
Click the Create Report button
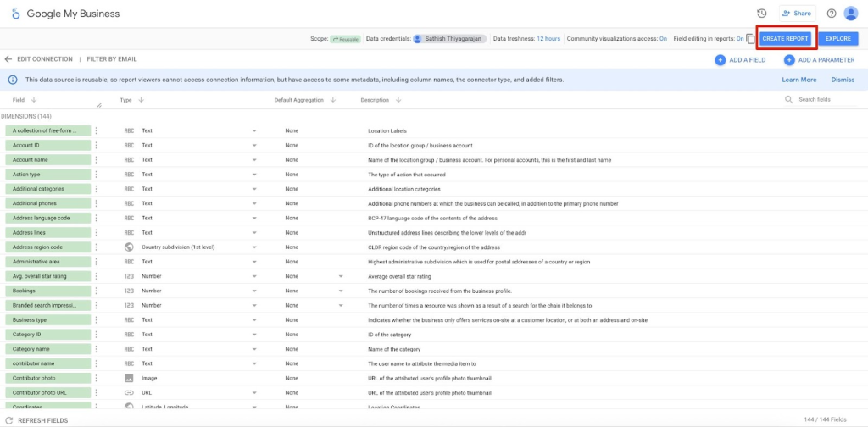785,39
